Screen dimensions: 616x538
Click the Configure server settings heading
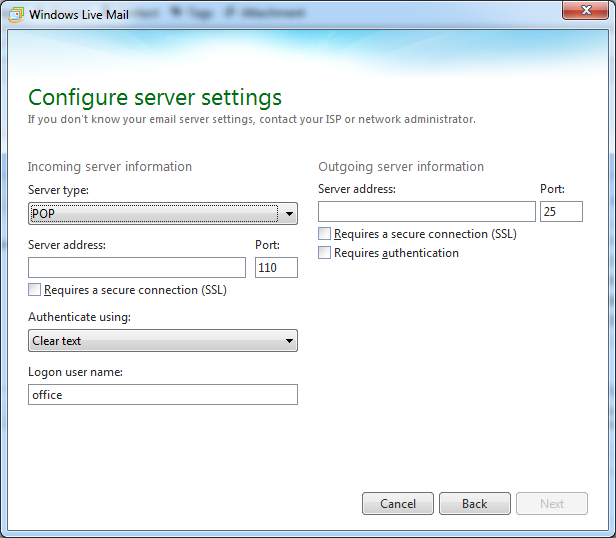pos(155,97)
